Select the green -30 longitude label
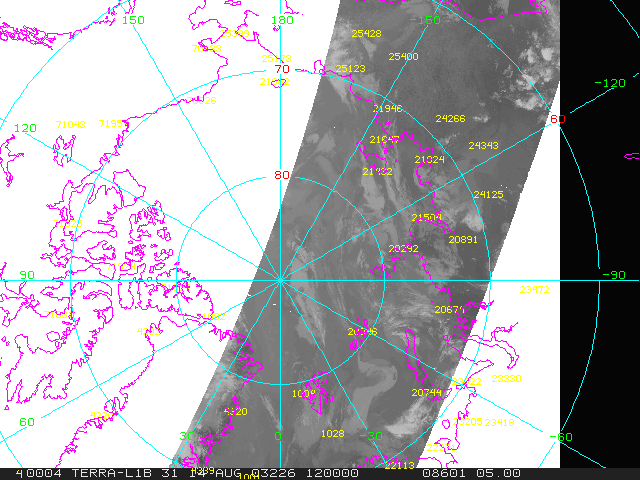The width and height of the screenshot is (640, 480). (x=371, y=436)
